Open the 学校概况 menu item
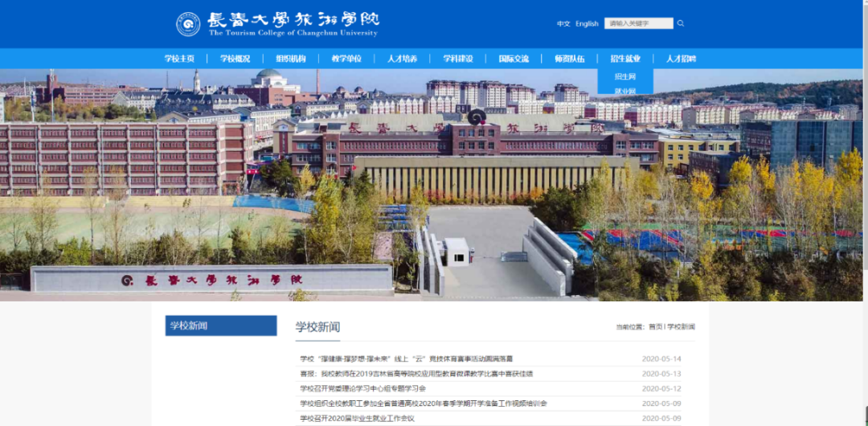The width and height of the screenshot is (868, 426). (x=235, y=59)
